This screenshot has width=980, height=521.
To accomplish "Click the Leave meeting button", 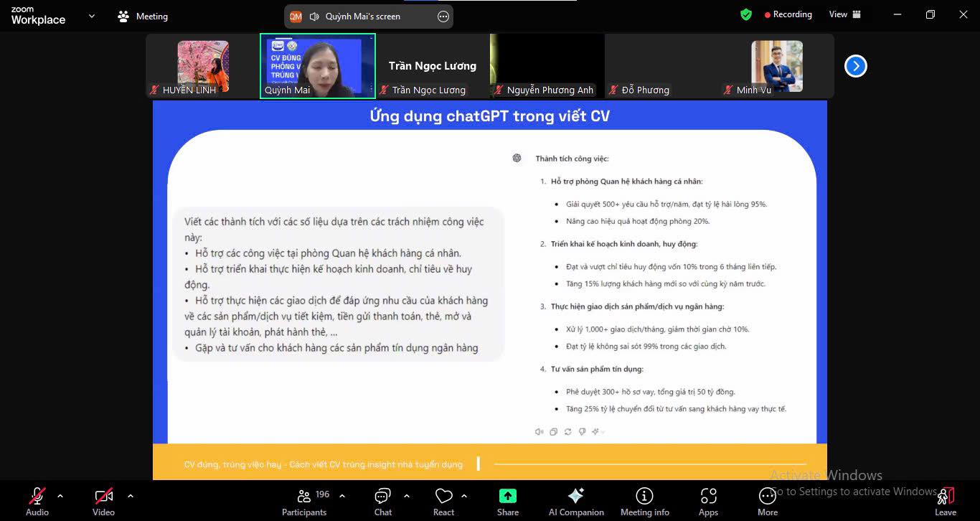I will point(945,501).
